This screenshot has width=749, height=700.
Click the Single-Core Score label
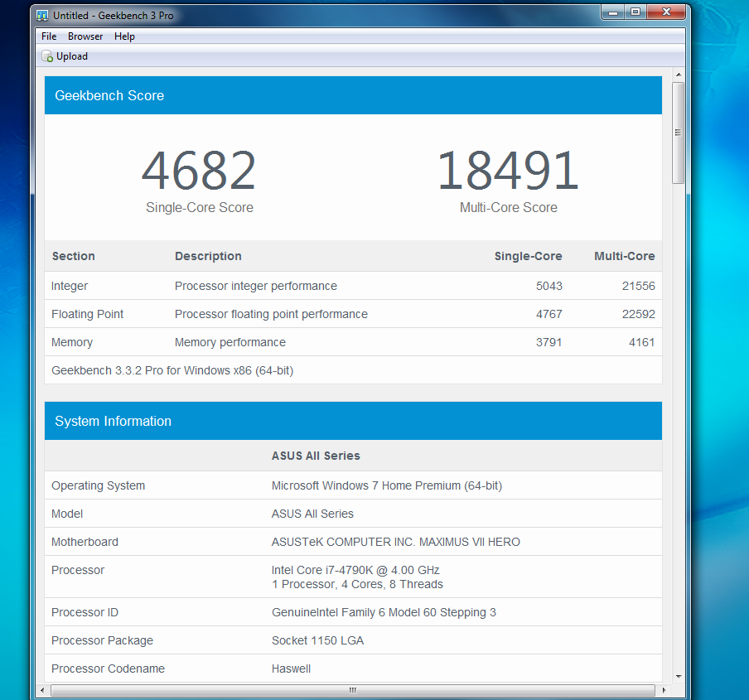(199, 208)
